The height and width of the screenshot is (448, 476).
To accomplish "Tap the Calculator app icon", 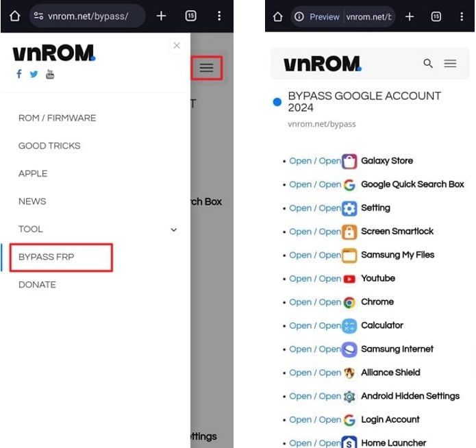I will pyautogui.click(x=349, y=325).
